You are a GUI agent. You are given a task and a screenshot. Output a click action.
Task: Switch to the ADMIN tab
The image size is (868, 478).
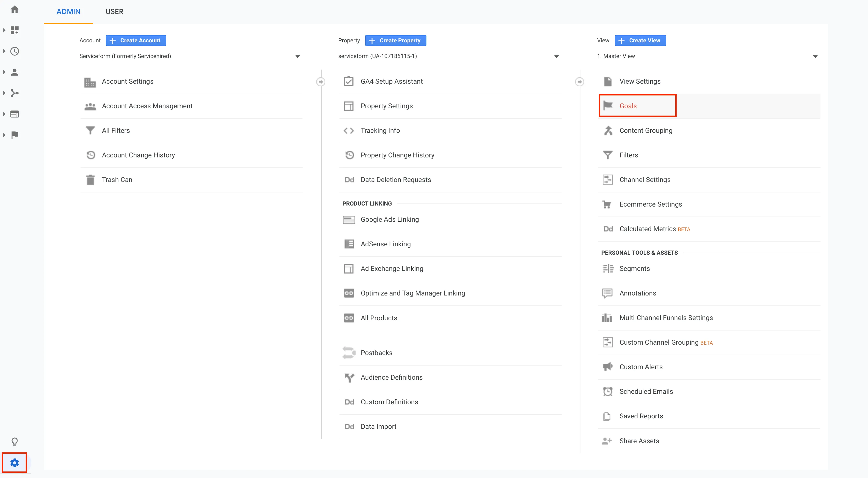68,12
